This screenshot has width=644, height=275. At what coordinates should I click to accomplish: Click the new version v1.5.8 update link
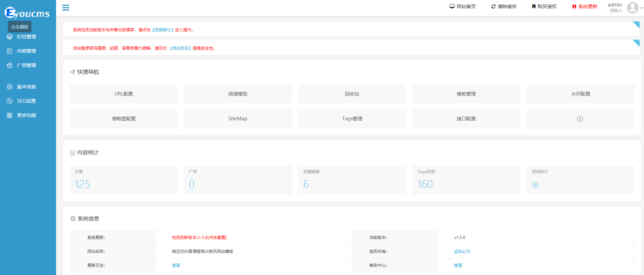pyautogui.click(x=199, y=238)
